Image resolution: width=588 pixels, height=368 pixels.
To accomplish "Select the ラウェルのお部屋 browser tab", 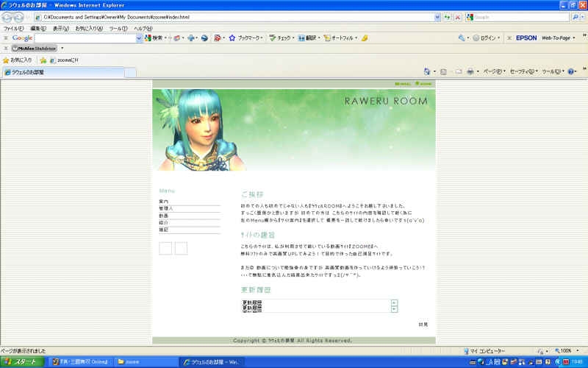I will coord(63,72).
